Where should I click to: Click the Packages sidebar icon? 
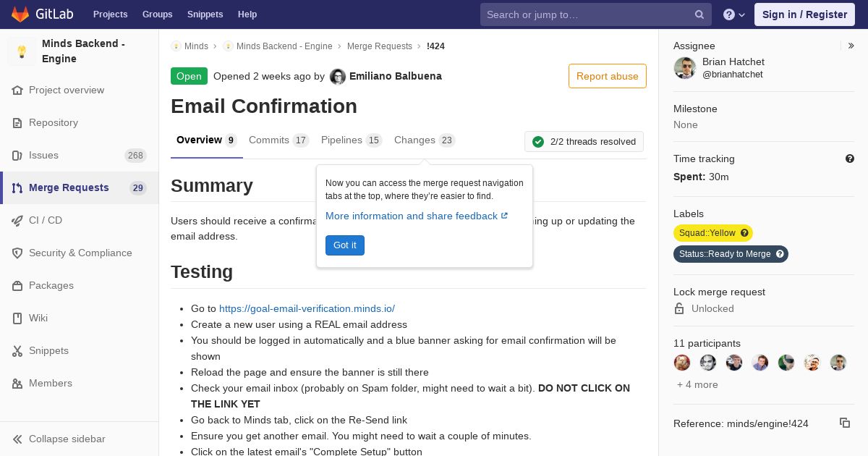[17, 286]
